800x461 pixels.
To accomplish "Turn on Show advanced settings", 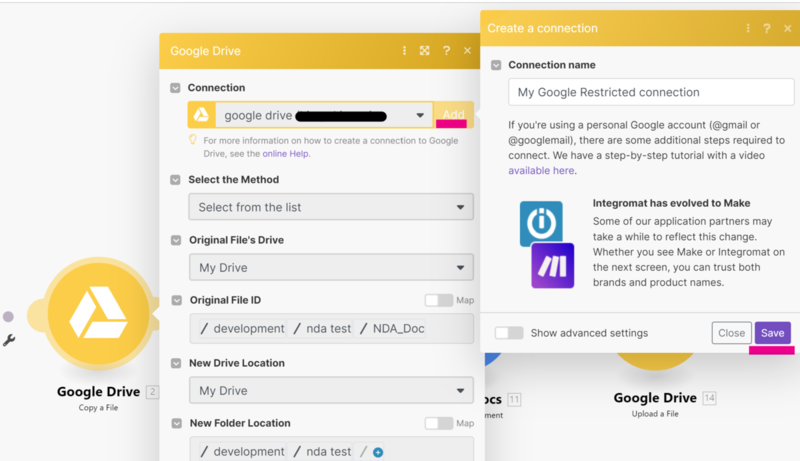I will pos(509,333).
